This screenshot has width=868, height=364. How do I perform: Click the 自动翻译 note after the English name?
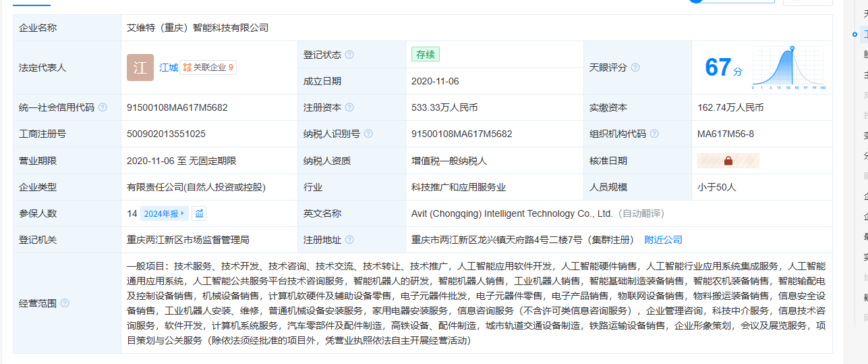(x=641, y=213)
